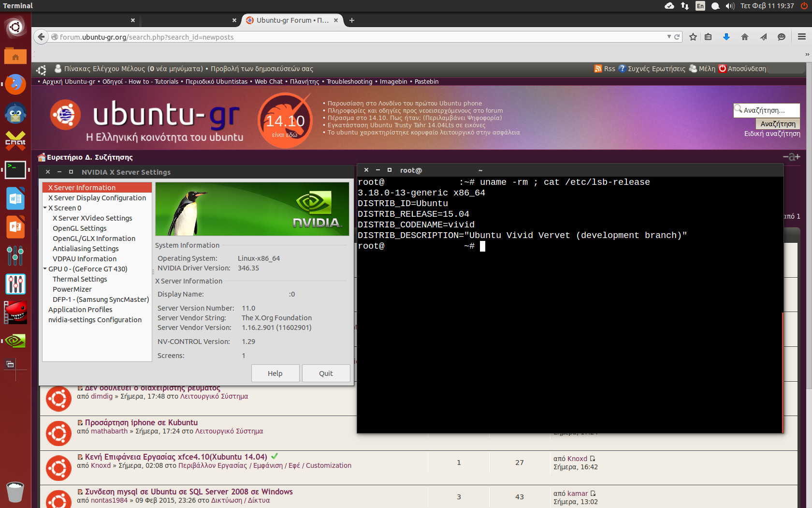Switch to the Terminal dock icon
812x508 pixels.
[x=15, y=170]
